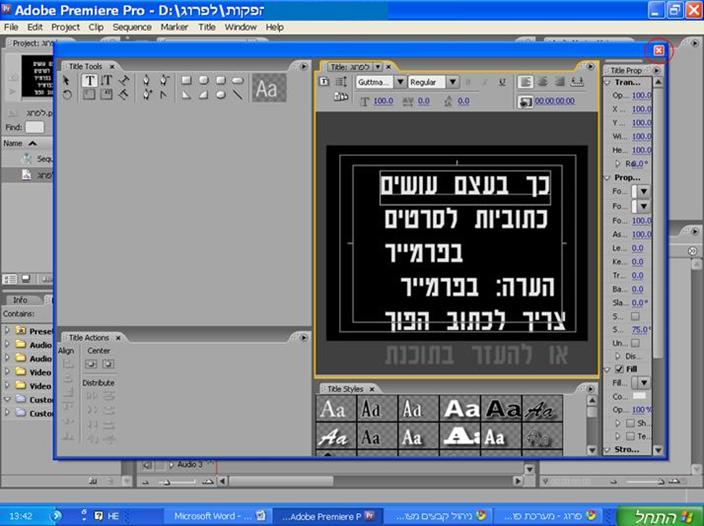
Task: Open the Roll/Crawl Options icon
Action: [341, 82]
